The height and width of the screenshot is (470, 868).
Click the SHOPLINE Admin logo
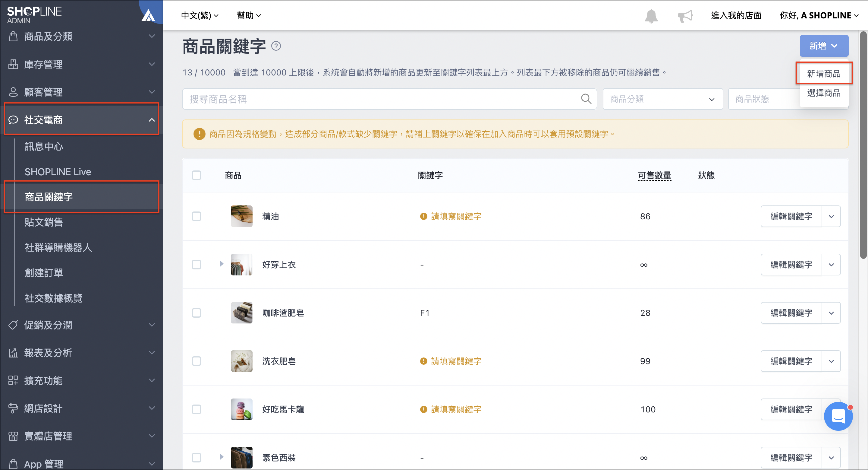[34, 15]
